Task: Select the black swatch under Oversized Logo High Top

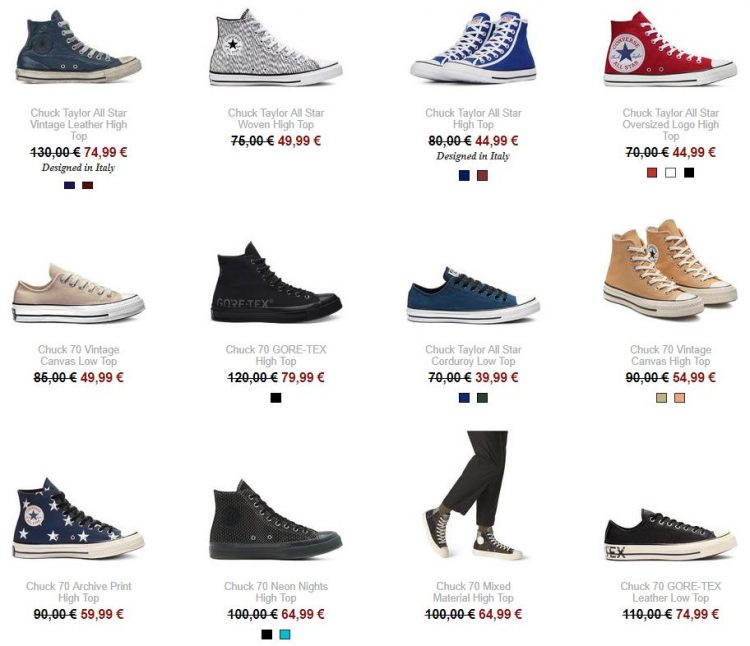Action: (689, 173)
